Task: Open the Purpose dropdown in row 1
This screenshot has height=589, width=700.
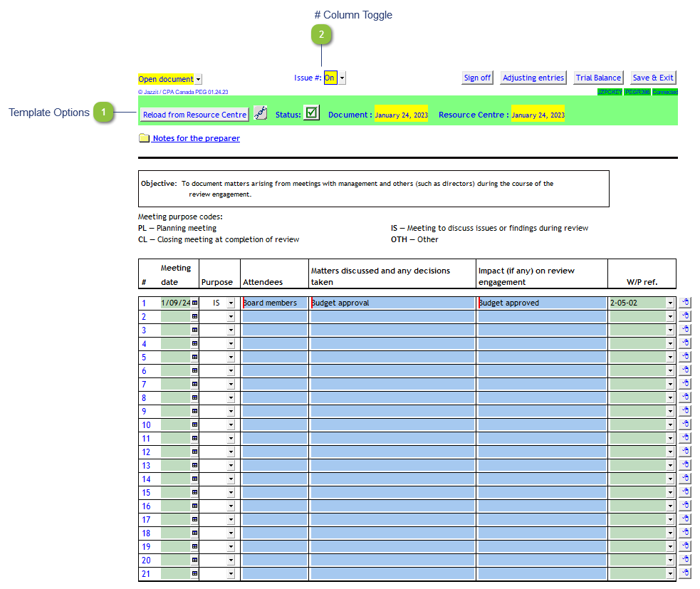Action: (231, 303)
